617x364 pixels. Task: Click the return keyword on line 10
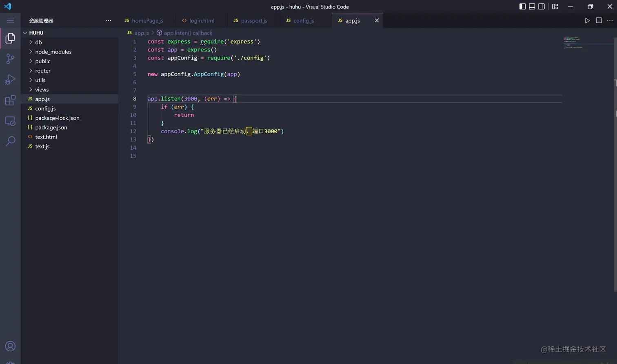click(184, 115)
